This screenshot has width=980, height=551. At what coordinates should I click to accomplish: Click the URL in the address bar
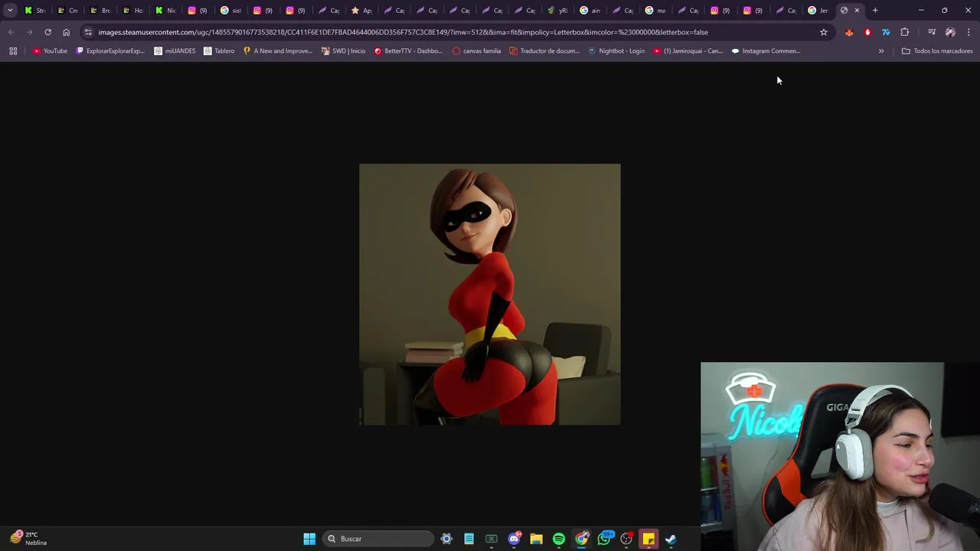tap(403, 32)
